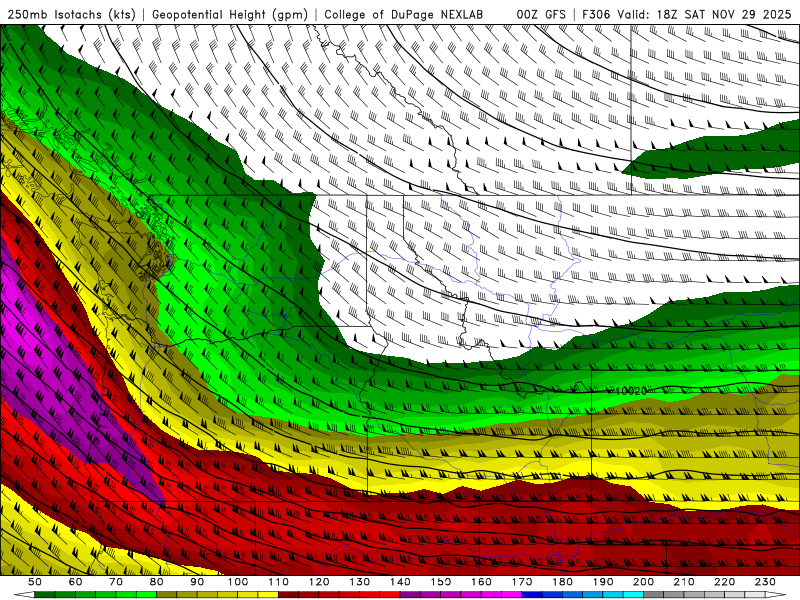Click the '90' legend value
Screen dimensions: 800x600
point(197,582)
